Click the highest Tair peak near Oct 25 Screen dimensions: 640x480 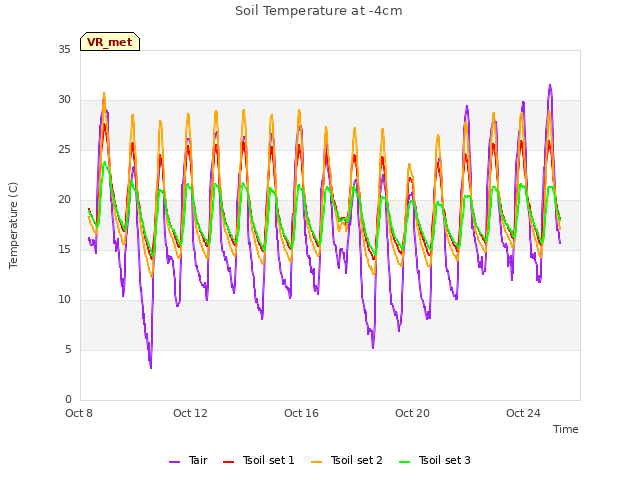(x=550, y=85)
